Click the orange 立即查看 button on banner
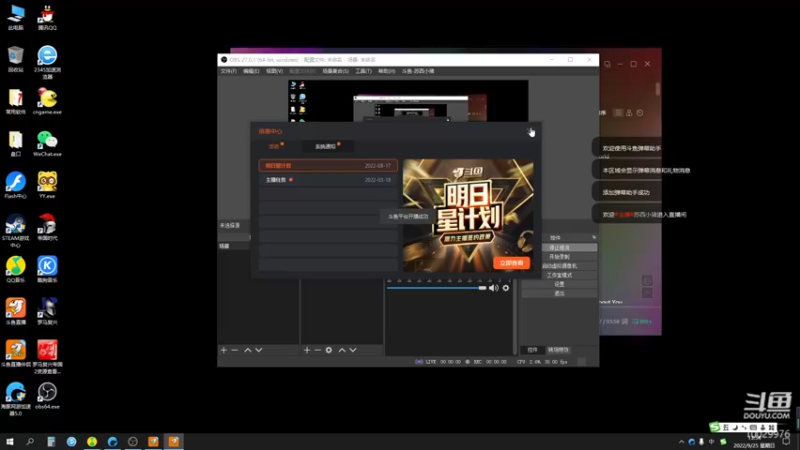 tap(511, 263)
